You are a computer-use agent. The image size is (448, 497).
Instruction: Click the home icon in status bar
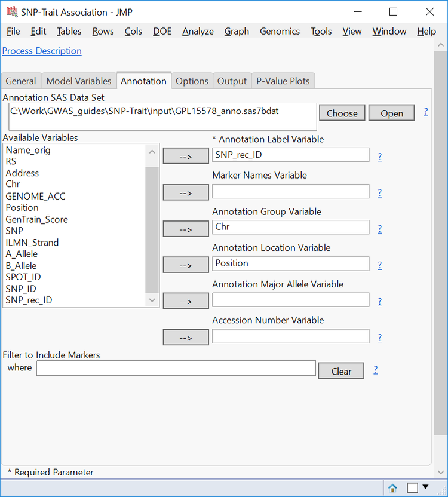(392, 488)
